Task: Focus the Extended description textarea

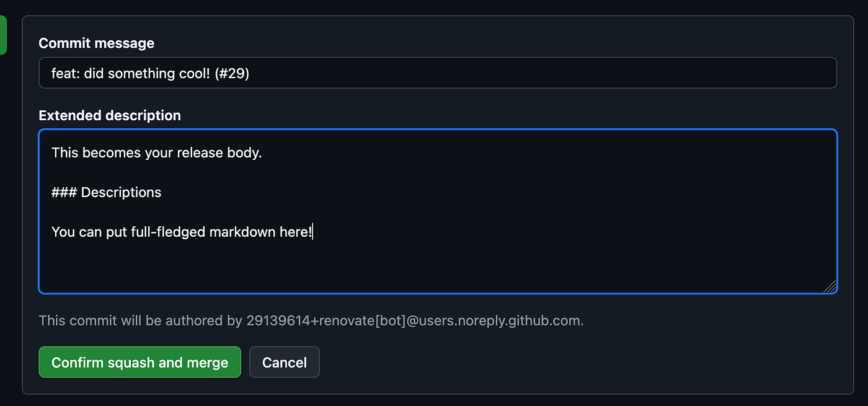Action: pos(434,260)
